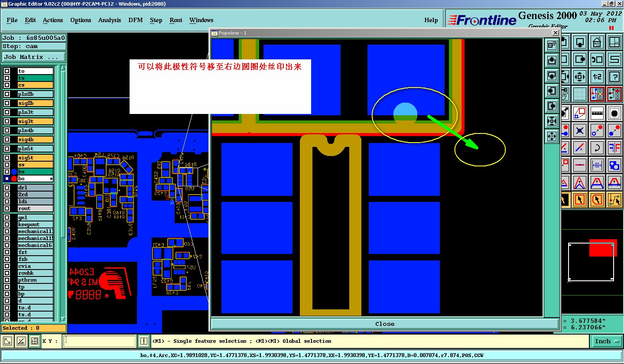The image size is (624, 364).
Task: Open the DFM menu
Action: pos(135,20)
